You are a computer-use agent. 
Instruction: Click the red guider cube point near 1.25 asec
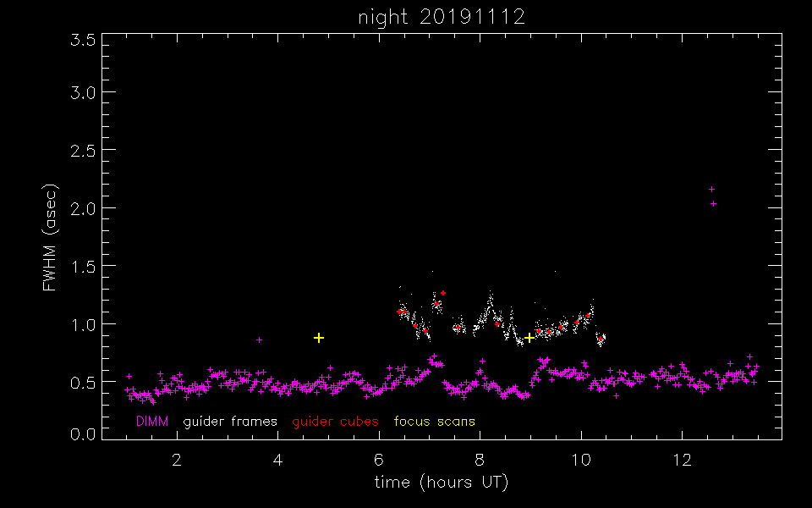443,294
